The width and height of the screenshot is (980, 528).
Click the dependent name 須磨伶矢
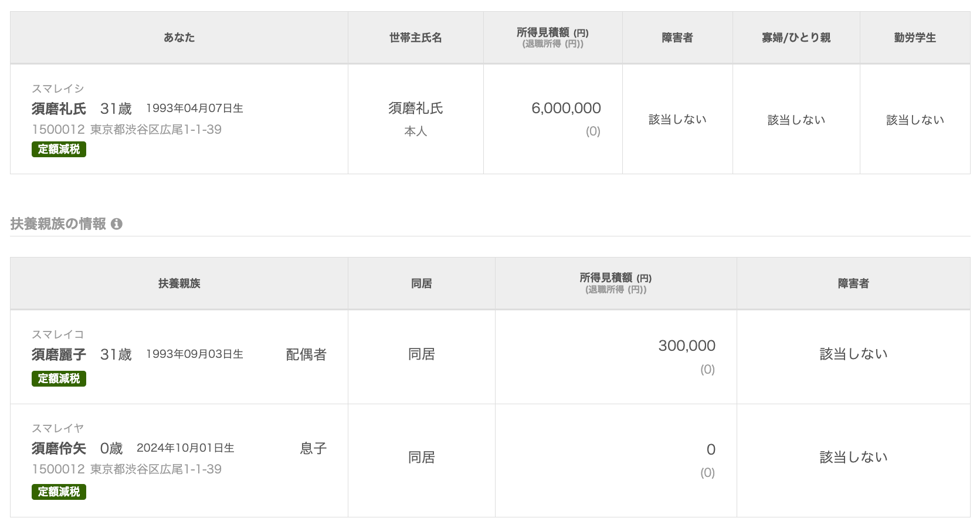[59, 448]
